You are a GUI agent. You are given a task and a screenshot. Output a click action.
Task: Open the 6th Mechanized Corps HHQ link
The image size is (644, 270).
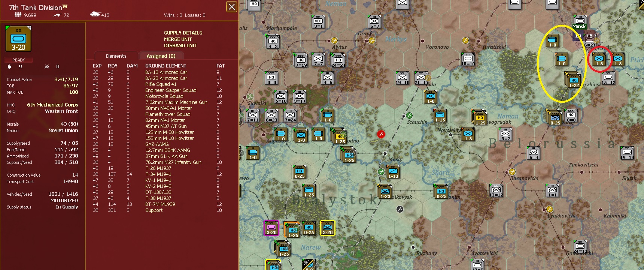(x=52, y=105)
